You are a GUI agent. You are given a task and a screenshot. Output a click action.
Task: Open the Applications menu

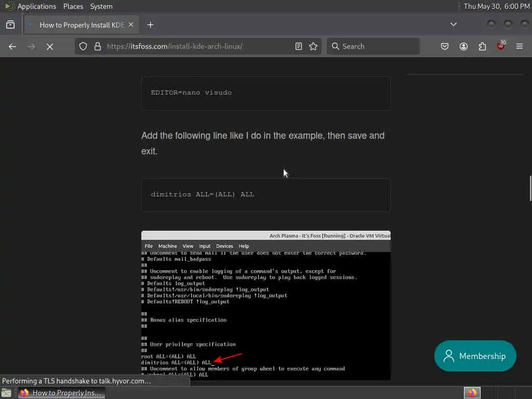click(37, 6)
